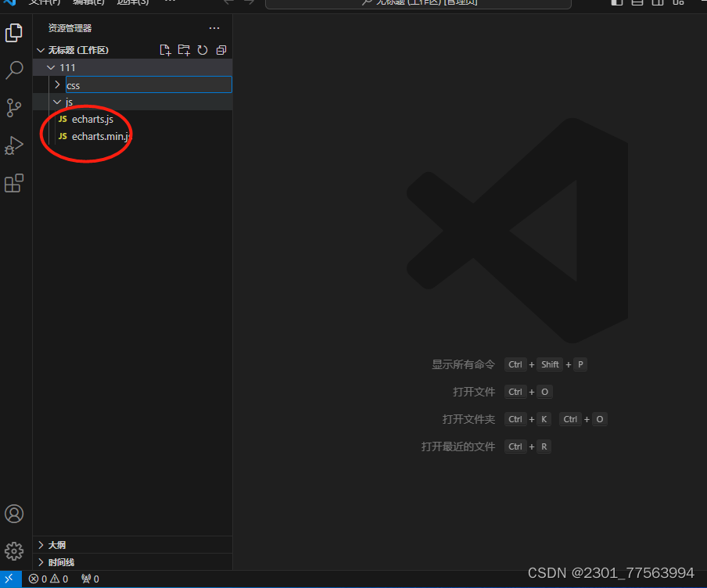Collapse the 111 folder
707x588 pixels.
(51, 67)
